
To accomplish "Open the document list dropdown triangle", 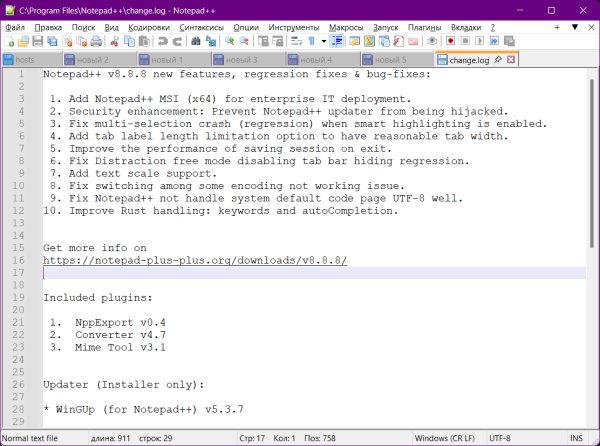I will [x=575, y=27].
